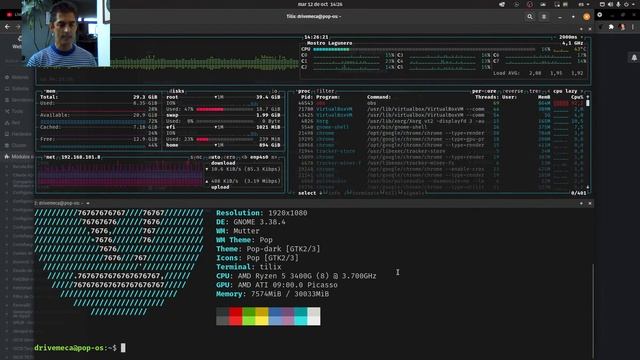
Task: Open the Chrome extensions puzzle icon
Action: click(x=611, y=27)
